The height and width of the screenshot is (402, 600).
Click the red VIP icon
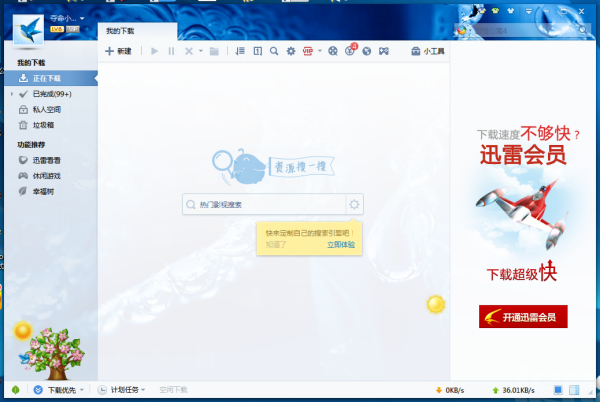point(308,51)
